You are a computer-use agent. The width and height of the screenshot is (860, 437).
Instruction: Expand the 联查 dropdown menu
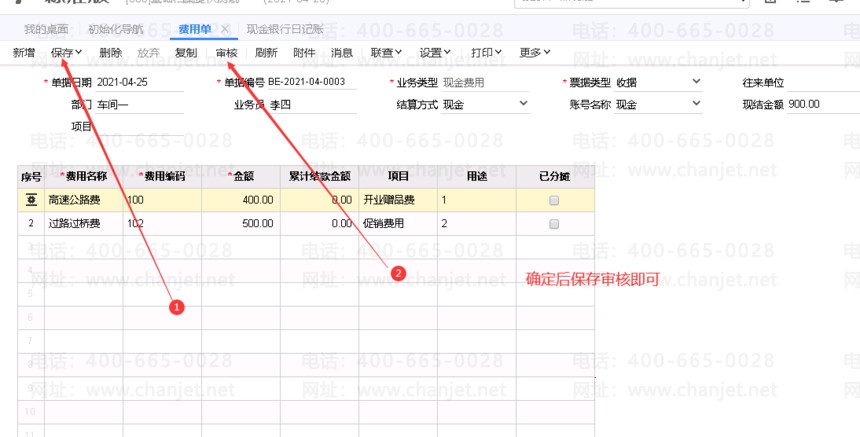pyautogui.click(x=386, y=53)
